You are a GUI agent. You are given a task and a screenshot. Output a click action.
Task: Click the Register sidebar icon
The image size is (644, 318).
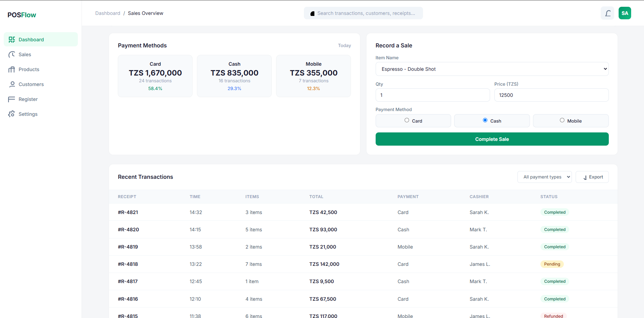[x=12, y=99]
